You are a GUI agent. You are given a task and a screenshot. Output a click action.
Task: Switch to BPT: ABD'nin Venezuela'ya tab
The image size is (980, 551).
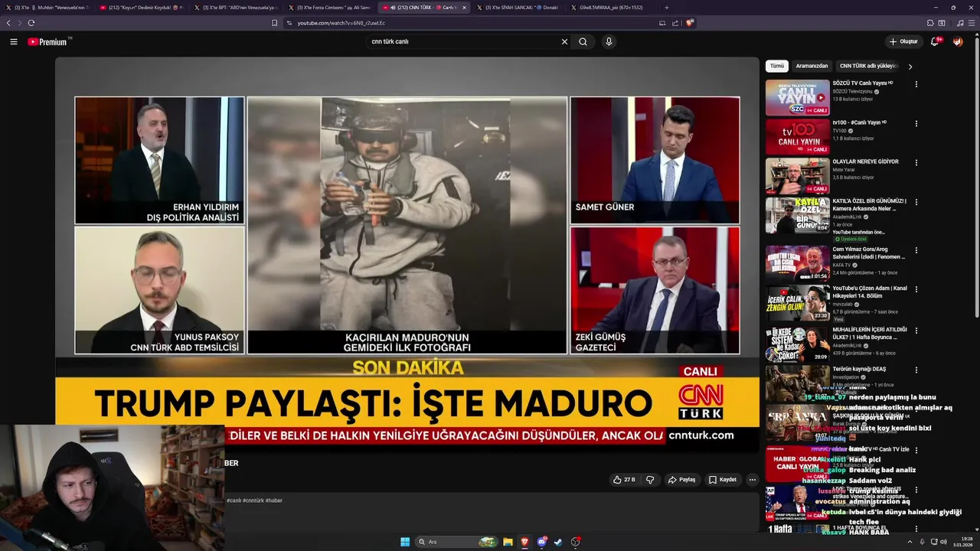(236, 7)
